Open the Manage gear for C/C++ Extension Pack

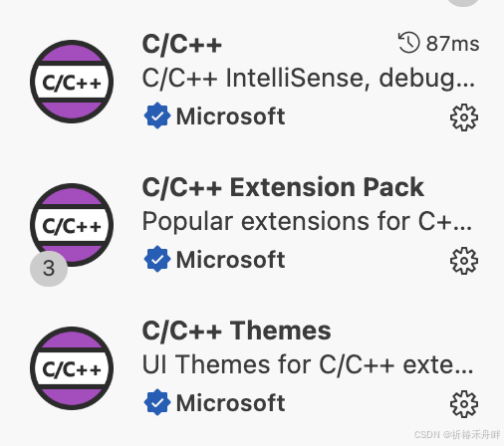tap(464, 261)
